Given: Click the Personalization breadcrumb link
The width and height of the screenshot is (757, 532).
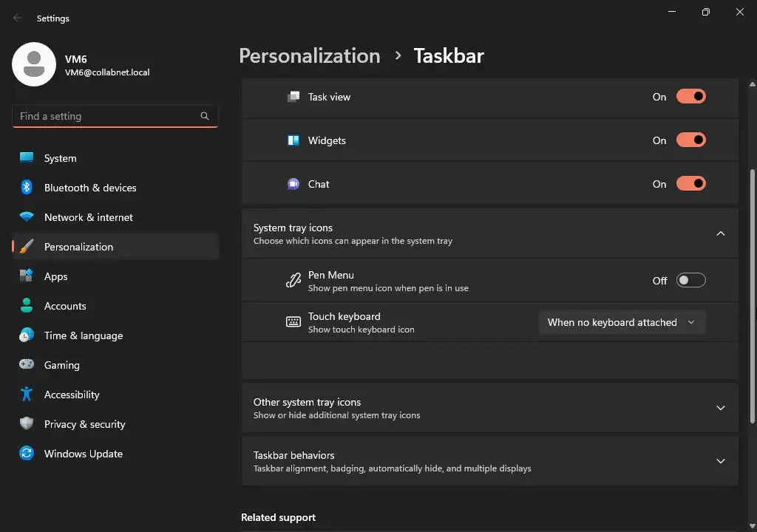Looking at the screenshot, I should 309,56.
